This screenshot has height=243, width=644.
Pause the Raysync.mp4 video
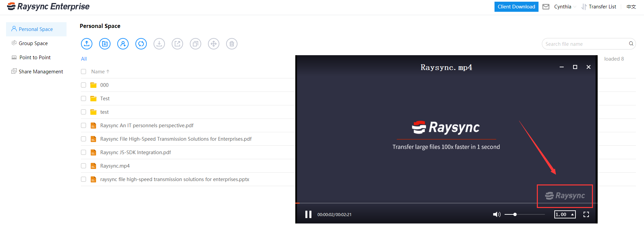click(x=308, y=214)
